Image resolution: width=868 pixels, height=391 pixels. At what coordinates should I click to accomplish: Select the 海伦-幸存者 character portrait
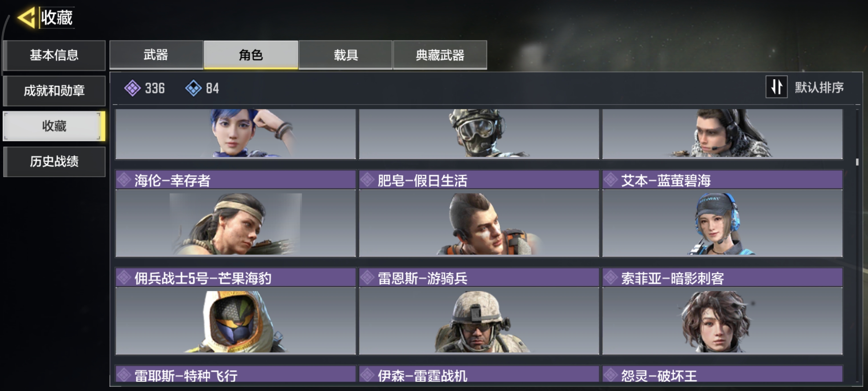point(235,223)
